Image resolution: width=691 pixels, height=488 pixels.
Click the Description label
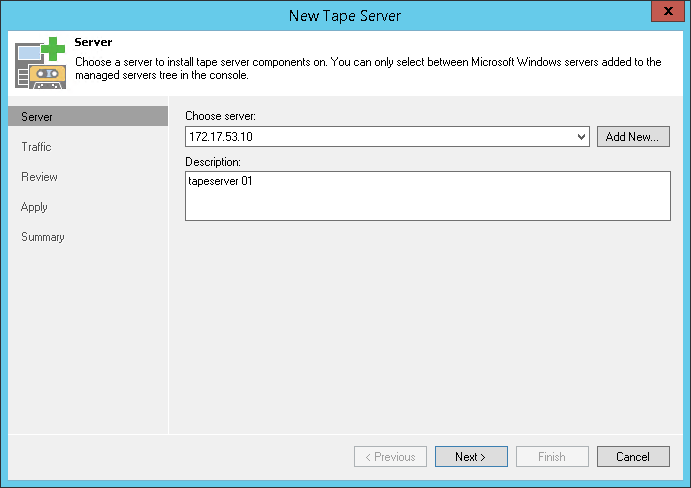(x=213, y=161)
